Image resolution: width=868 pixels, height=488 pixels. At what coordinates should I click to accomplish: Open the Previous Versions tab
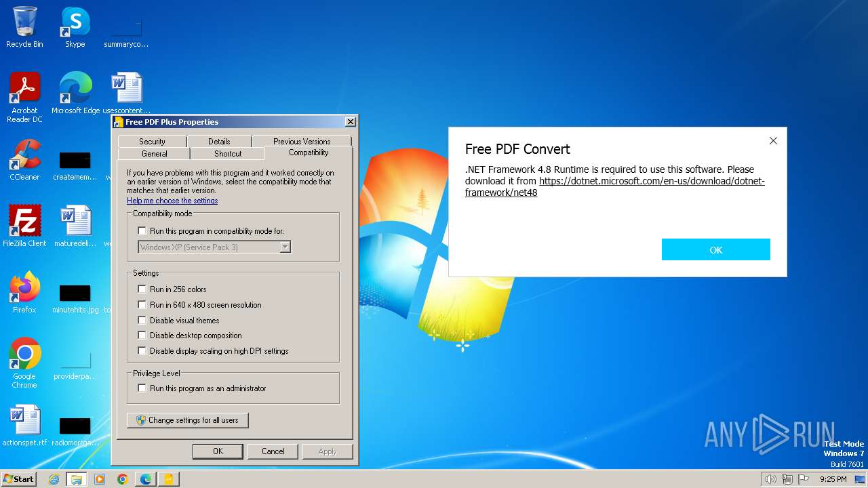point(302,142)
